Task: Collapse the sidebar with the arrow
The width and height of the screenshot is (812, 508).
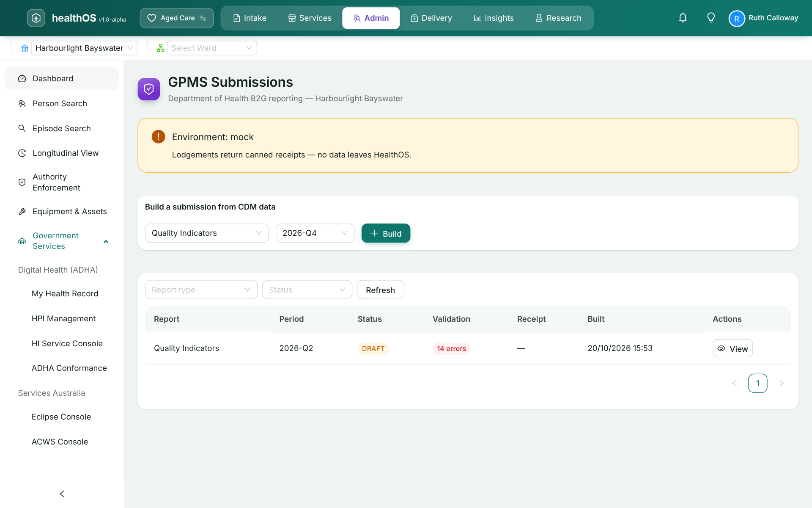Action: click(62, 494)
